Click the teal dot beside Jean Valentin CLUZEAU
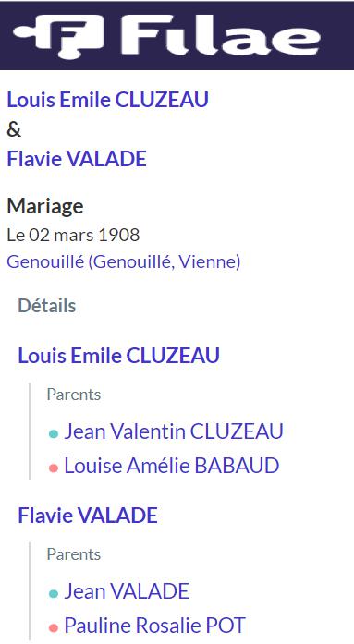This screenshot has width=354, height=644. 54,433
